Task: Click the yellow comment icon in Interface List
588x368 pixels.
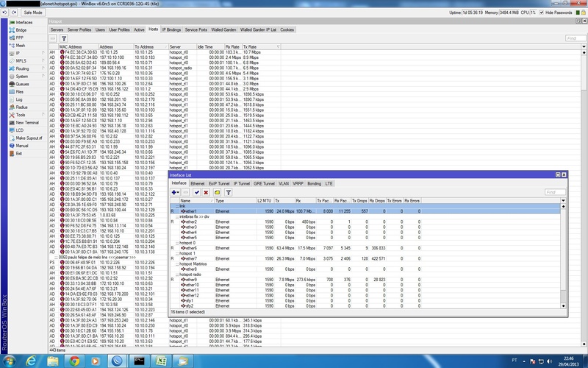Action: click(217, 192)
